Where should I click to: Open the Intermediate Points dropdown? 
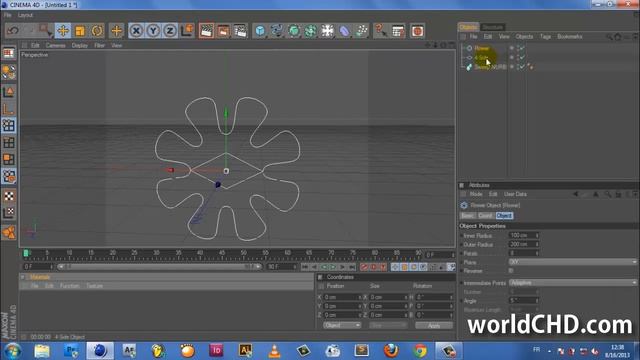click(x=573, y=282)
